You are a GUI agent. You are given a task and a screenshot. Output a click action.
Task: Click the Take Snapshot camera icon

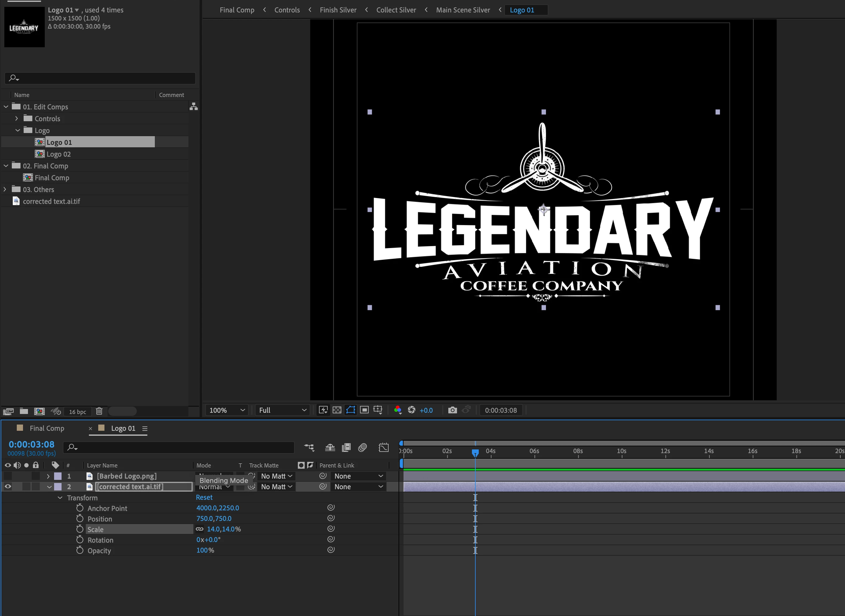click(x=452, y=410)
